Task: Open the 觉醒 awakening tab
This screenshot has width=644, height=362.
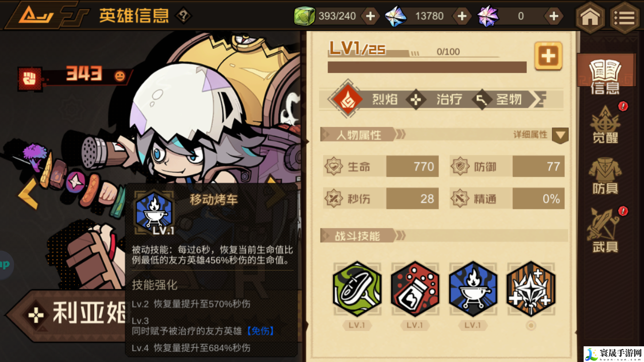Action: click(x=605, y=124)
